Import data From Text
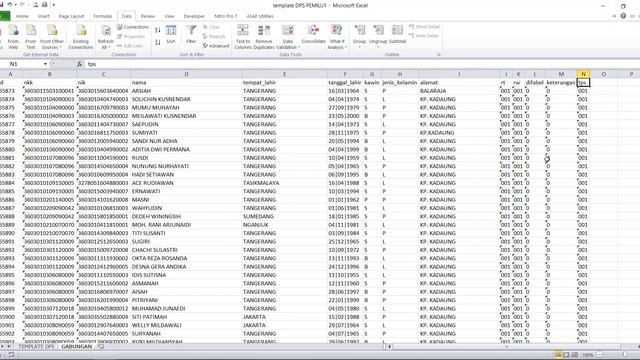The image size is (640, 360). click(31, 37)
